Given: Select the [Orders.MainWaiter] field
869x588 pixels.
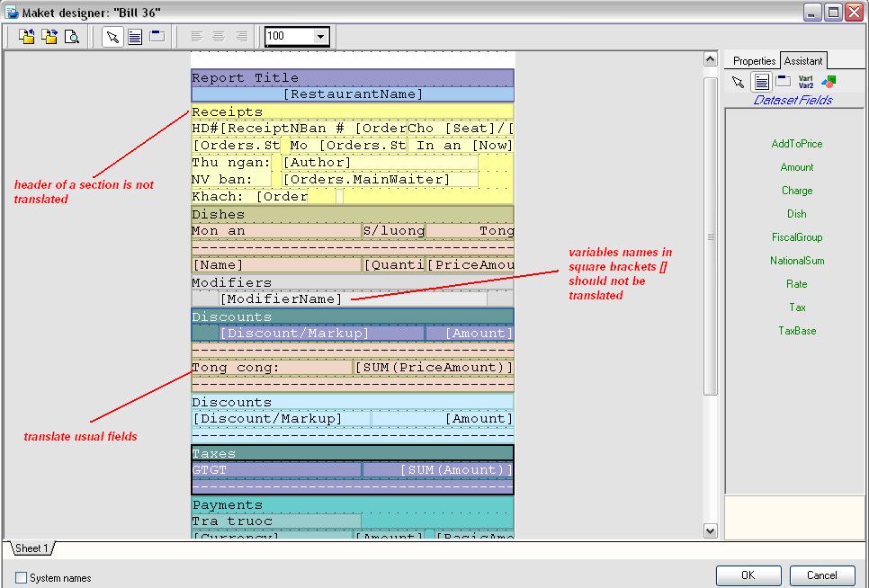Looking at the screenshot, I should point(380,180).
